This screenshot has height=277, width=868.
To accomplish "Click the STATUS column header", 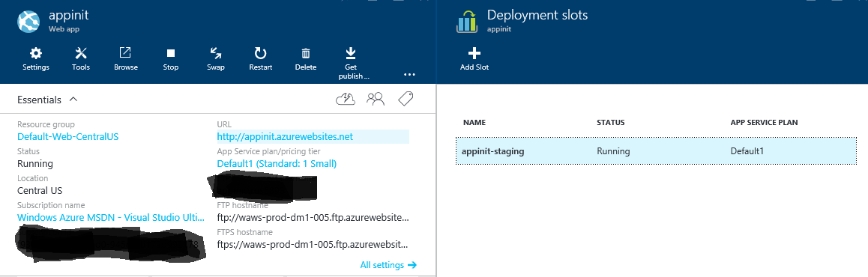I will (611, 122).
